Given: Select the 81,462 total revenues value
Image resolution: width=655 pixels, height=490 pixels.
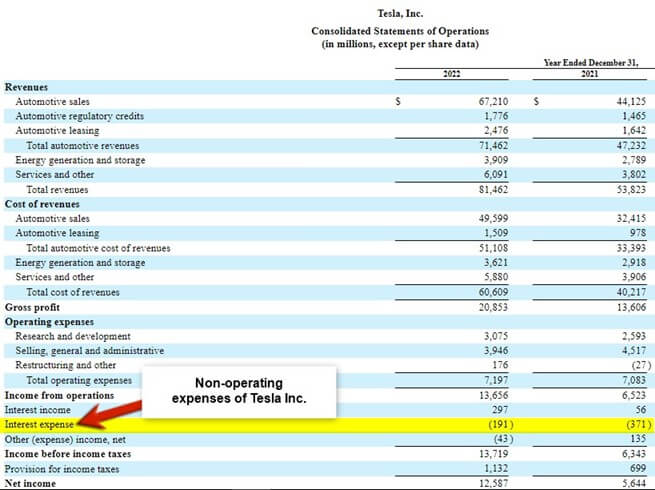Looking at the screenshot, I should coord(493,190).
